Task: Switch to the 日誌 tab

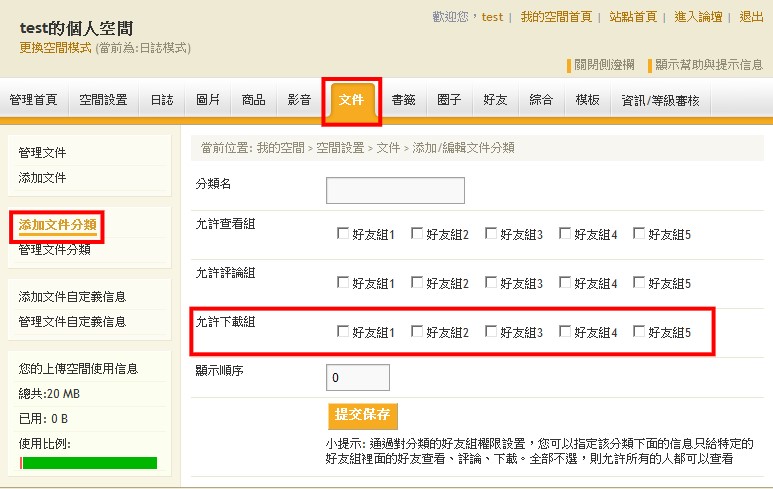Action: click(161, 100)
